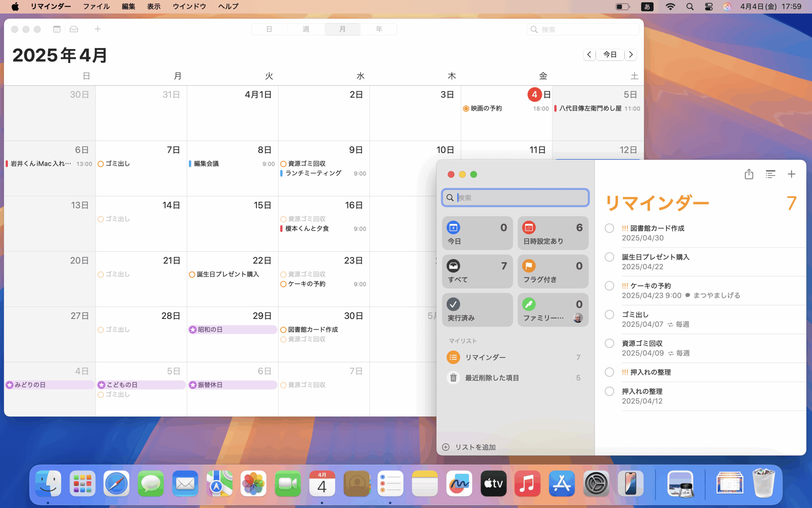812x508 pixels.
Task: Focus the Reminders sidebar search field
Action: [515, 197]
